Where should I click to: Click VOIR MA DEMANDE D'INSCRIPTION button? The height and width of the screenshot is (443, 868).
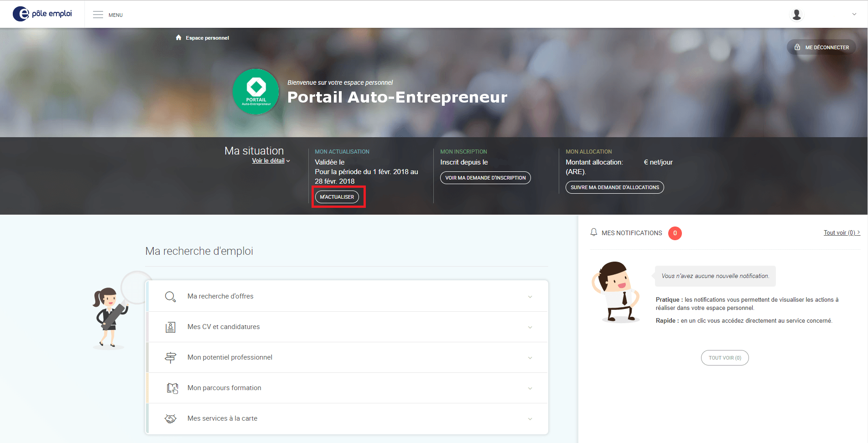(485, 178)
